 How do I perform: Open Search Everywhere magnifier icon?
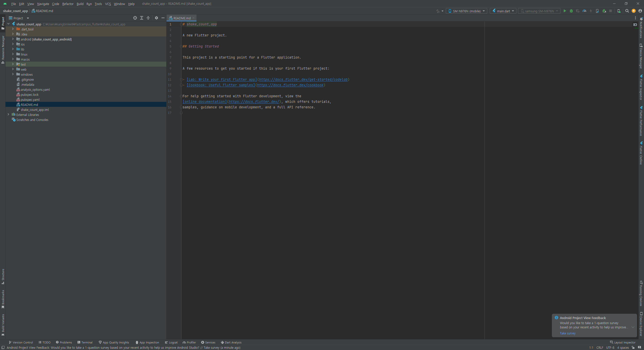coord(627,11)
